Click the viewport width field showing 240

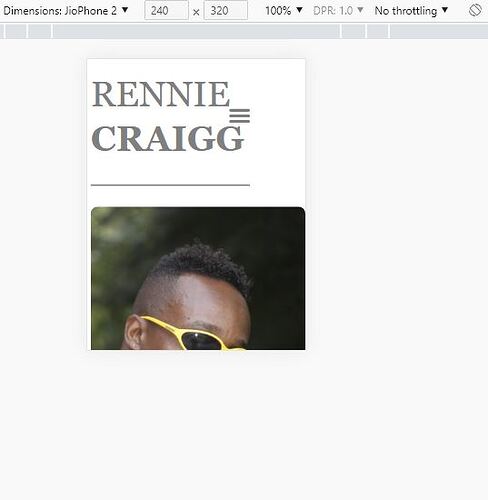click(166, 10)
